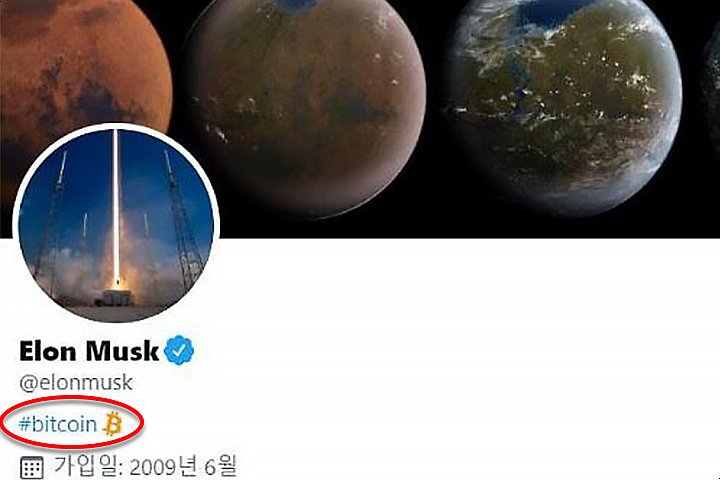
Task: Click the right launch tower in the avatar
Action: pyautogui.click(x=182, y=220)
